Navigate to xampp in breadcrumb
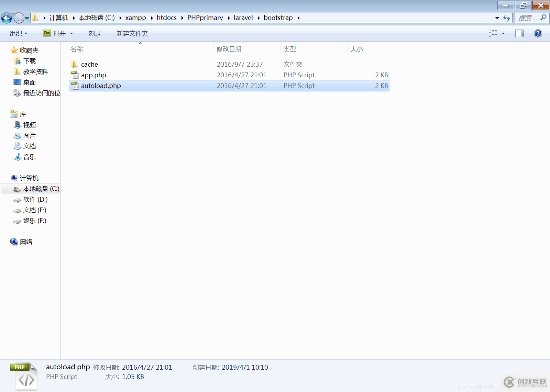The image size is (550, 392). tap(135, 18)
